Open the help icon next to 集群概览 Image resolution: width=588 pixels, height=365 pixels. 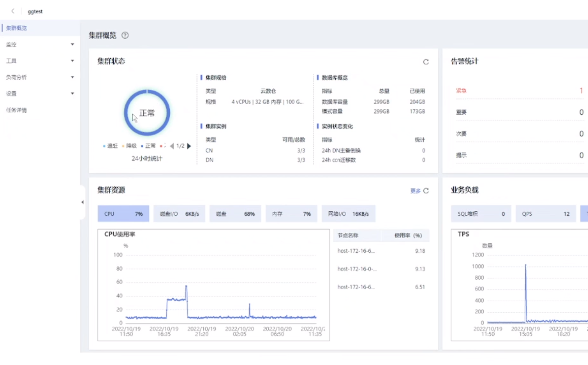pos(125,35)
